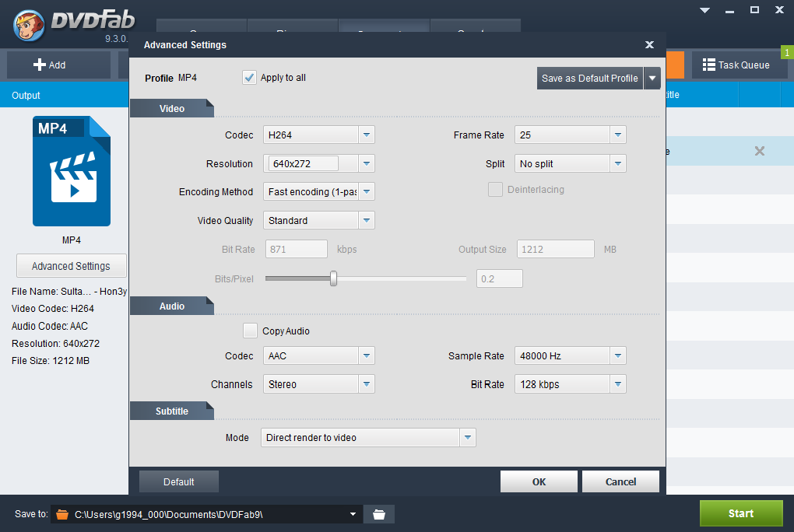Click the Bits/Pixel 0.2 value field

click(499, 278)
